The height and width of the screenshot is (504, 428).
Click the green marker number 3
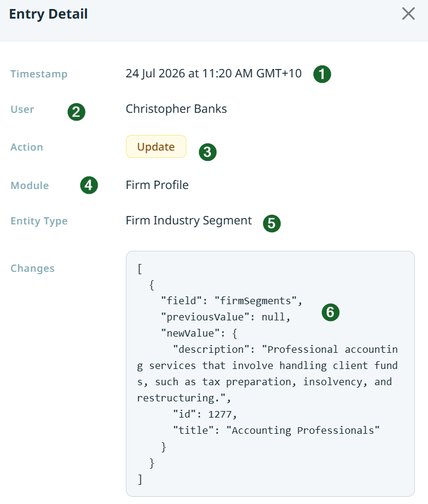208,152
